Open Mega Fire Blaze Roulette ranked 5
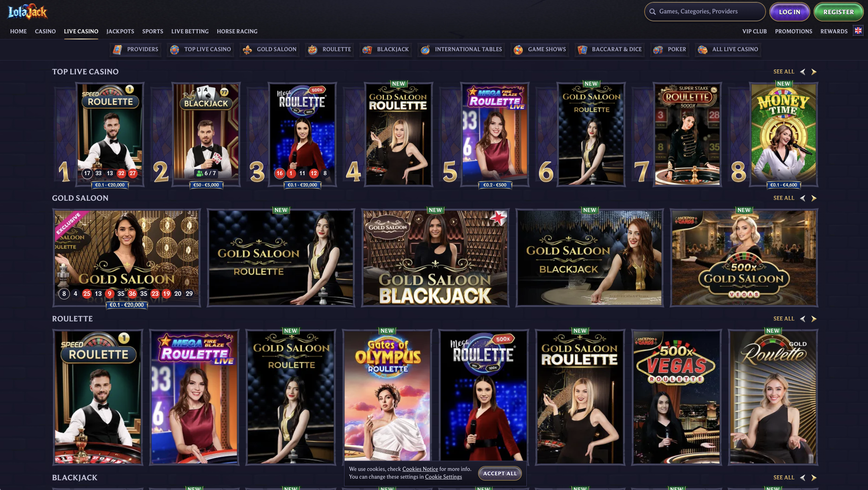Screen dimensions: 868x490 pyautogui.click(x=494, y=134)
